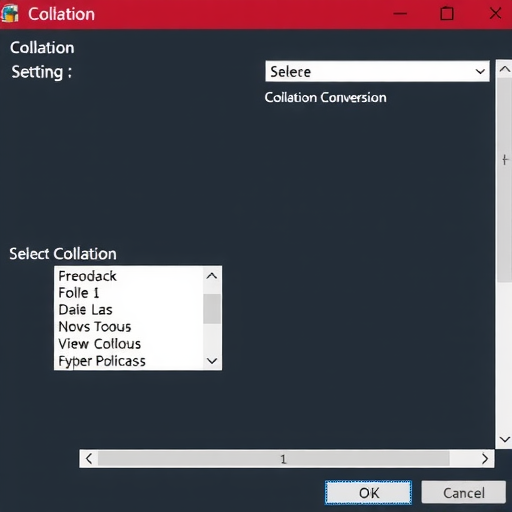Screen dimensions: 512x512
Task: Open the Selece dropdown
Action: point(377,71)
